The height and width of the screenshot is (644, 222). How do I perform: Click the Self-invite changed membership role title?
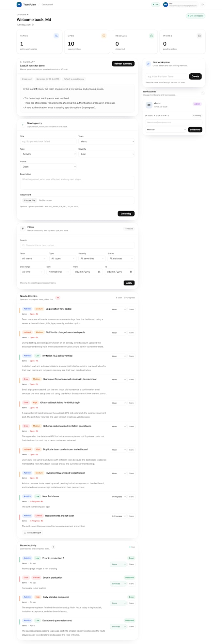coord(66,332)
